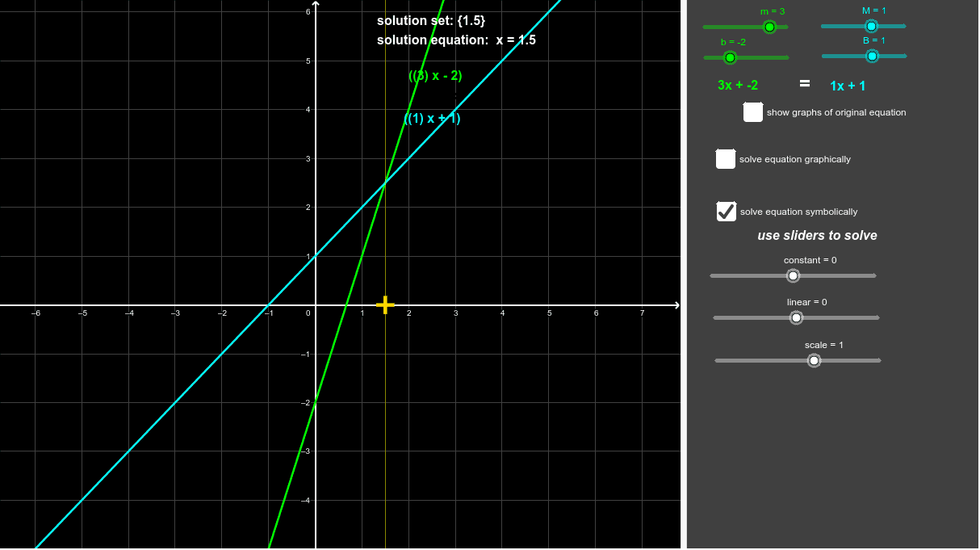Click the solution set: {1.5} text
The height and width of the screenshot is (550, 980).
click(431, 20)
